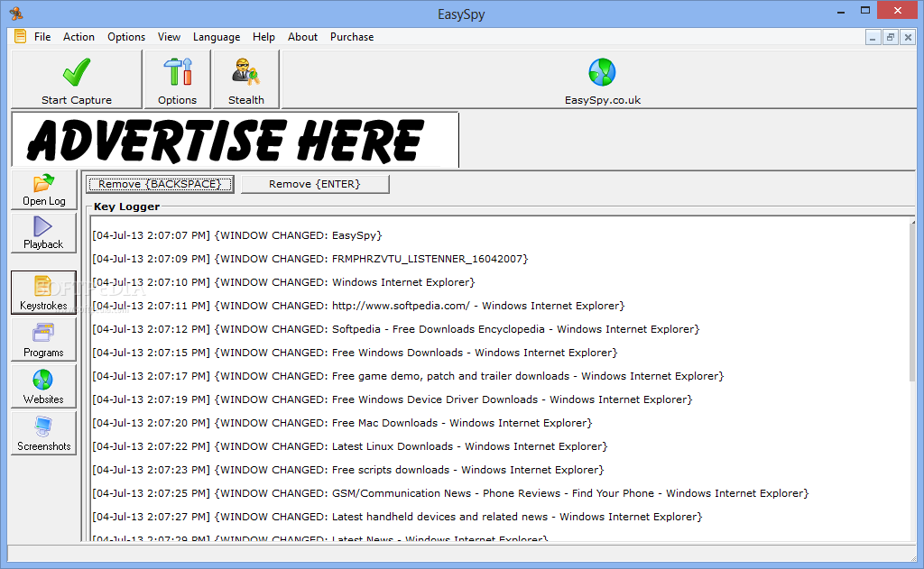Select the Free Mac Downloads log entry
This screenshot has width=924, height=569.
coord(342,423)
